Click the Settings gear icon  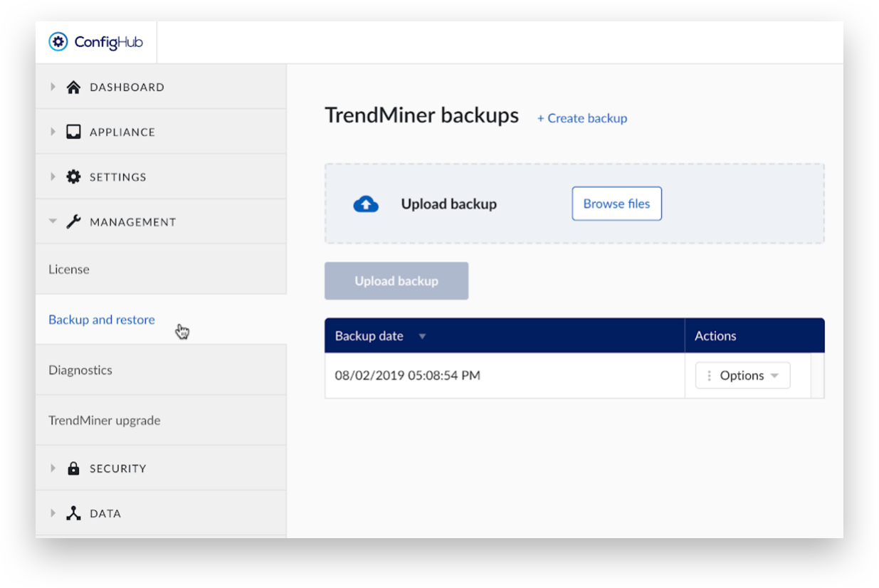73,177
